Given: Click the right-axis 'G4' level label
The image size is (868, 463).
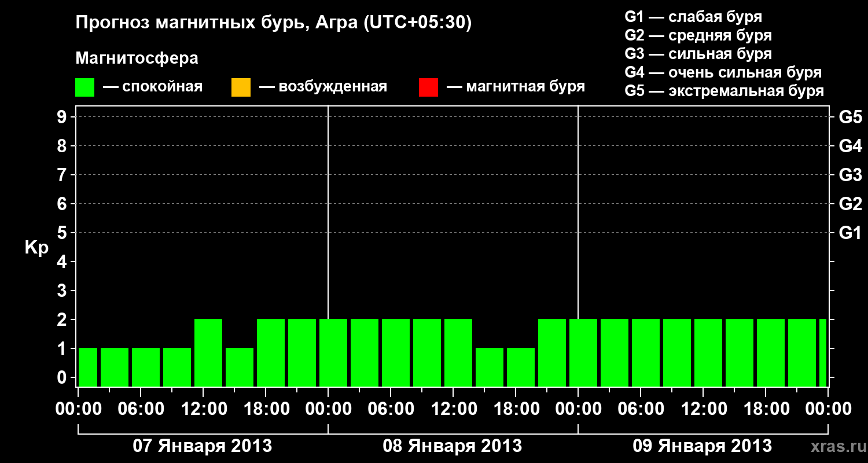Looking at the screenshot, I should 850,146.
